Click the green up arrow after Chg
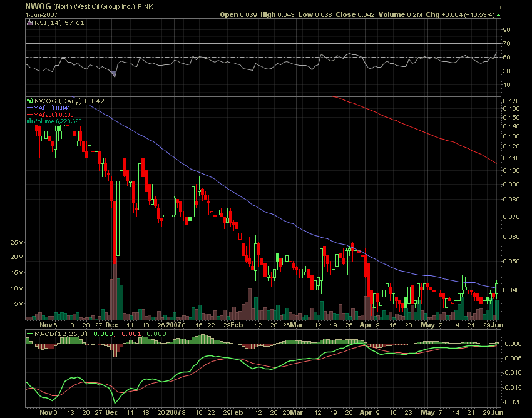Viewport: 532px width, 418px height. click(x=498, y=15)
